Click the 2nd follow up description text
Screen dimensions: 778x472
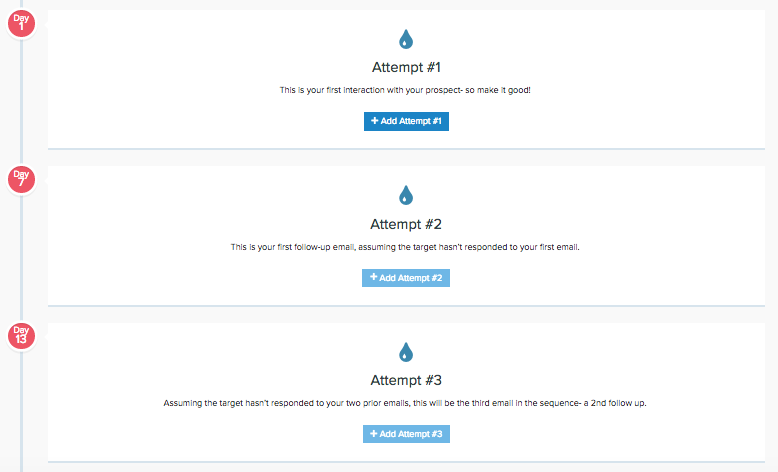405,403
